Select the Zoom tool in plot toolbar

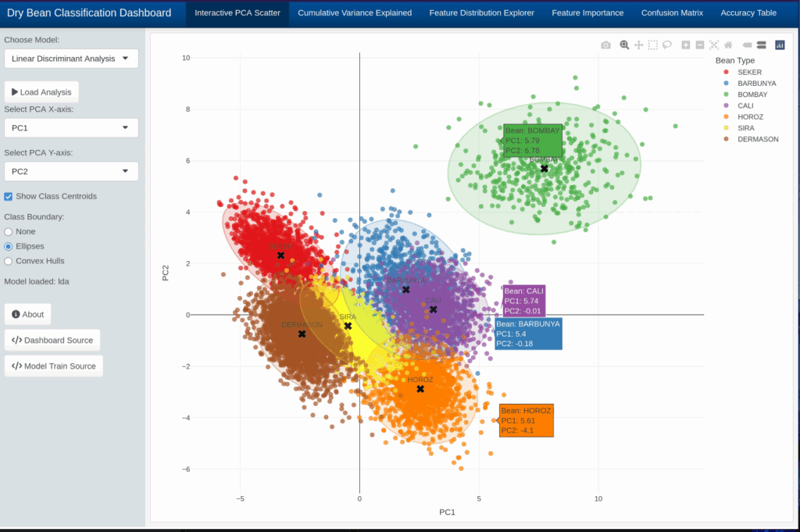624,45
